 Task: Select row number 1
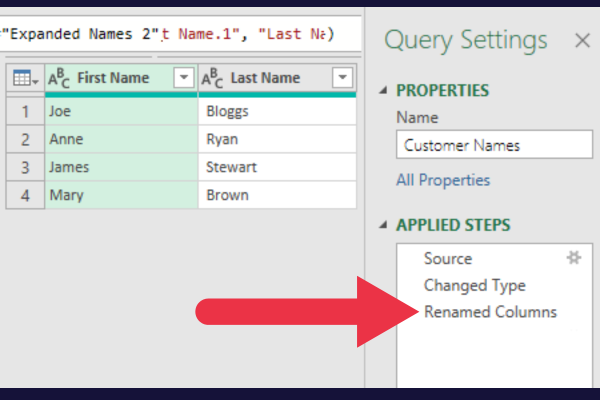[x=25, y=111]
